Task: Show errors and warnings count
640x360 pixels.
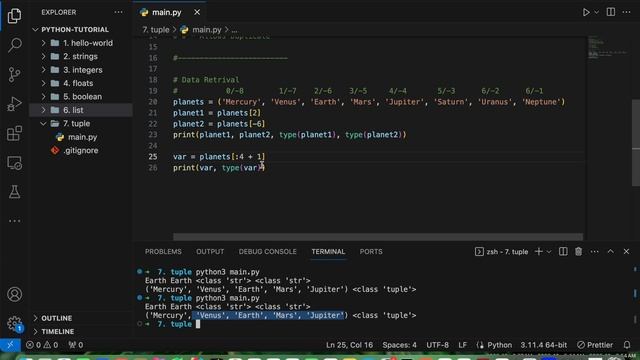Action: coord(42,345)
